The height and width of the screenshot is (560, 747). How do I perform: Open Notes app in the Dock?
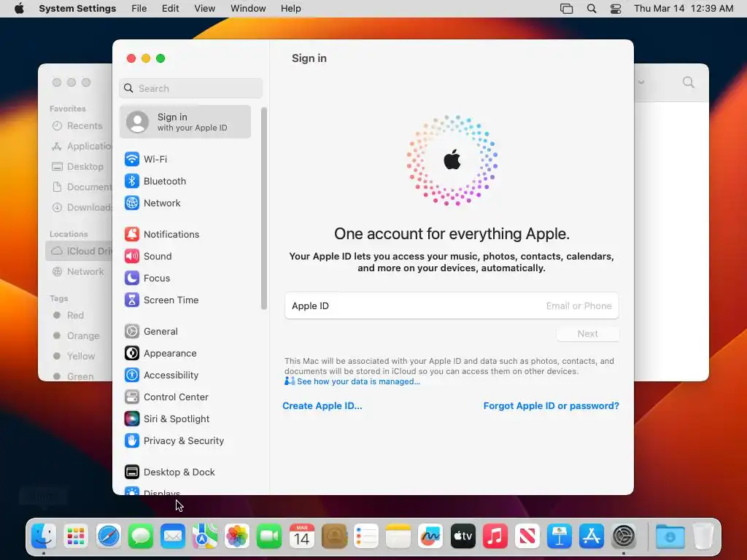pos(398,536)
